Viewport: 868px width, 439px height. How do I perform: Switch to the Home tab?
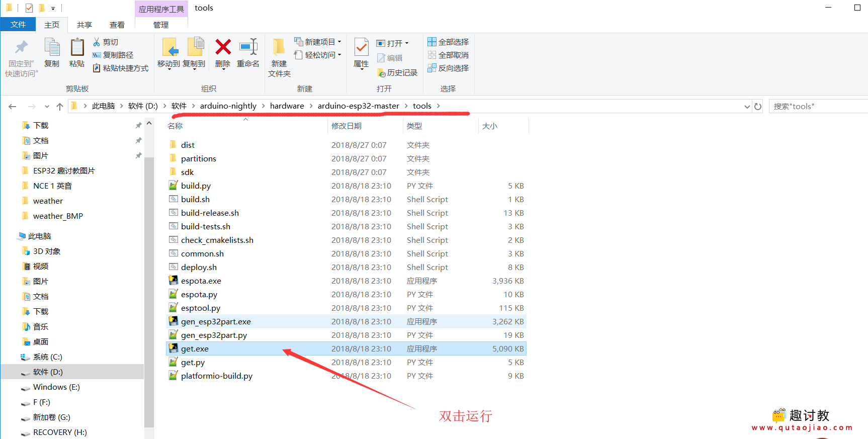tap(52, 25)
